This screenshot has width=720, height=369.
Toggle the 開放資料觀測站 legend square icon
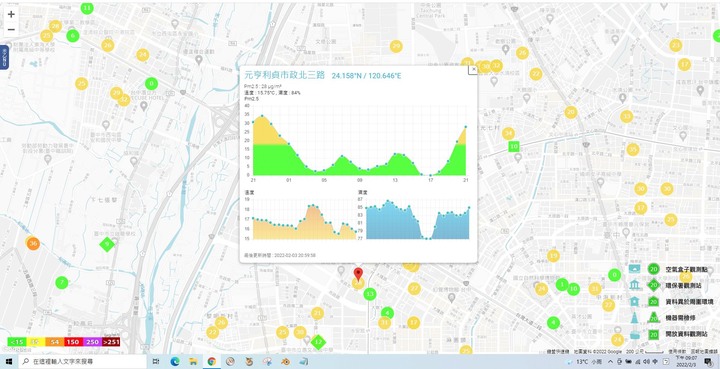tap(653, 334)
